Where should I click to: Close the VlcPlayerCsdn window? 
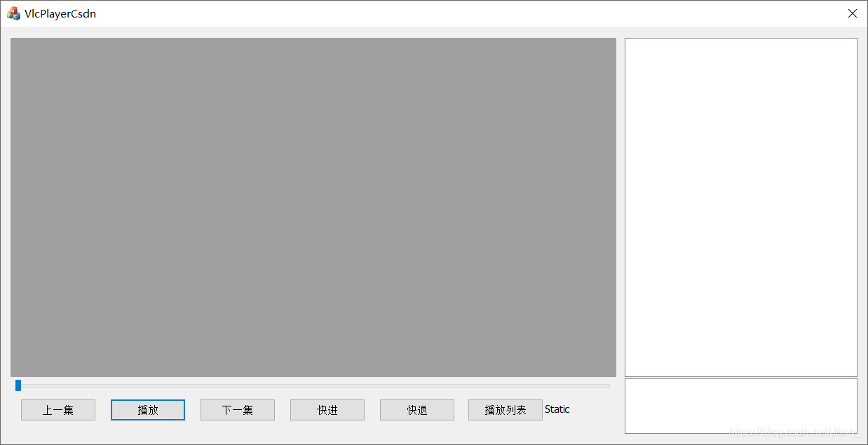[x=853, y=13]
